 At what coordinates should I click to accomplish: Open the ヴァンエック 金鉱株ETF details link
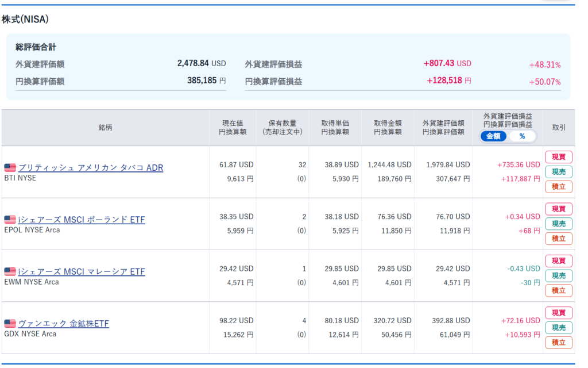pyautogui.click(x=64, y=324)
